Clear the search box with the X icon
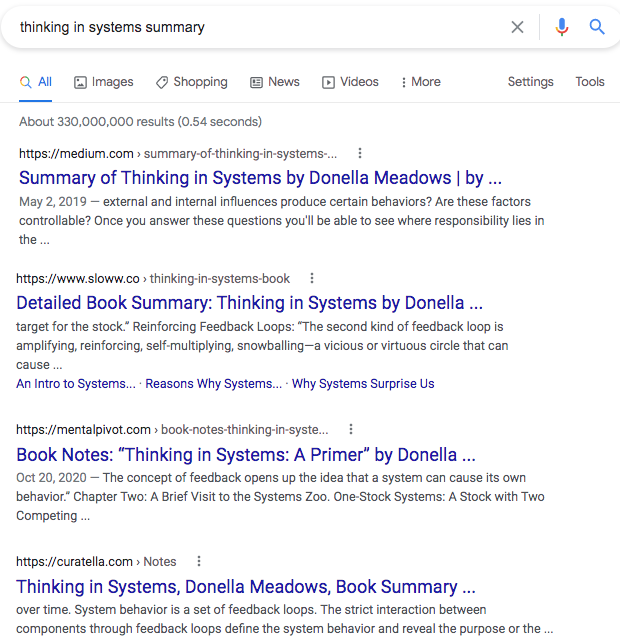620x641 pixels. pos(517,27)
